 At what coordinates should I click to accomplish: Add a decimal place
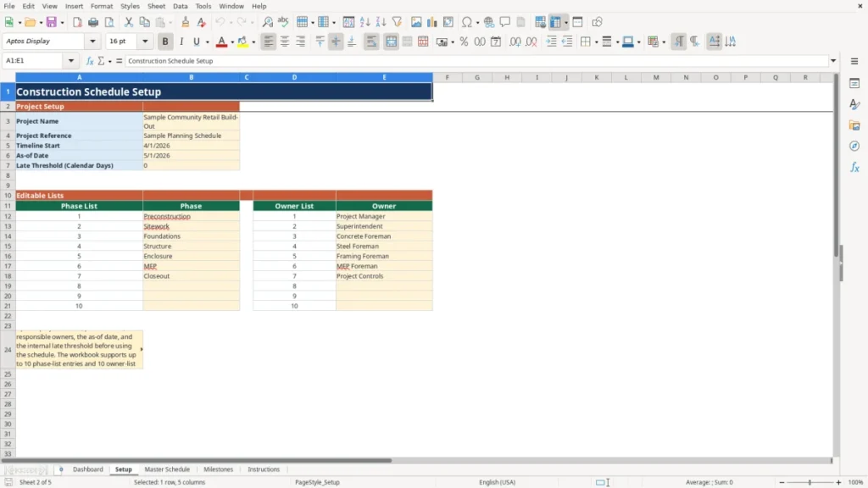coord(515,42)
